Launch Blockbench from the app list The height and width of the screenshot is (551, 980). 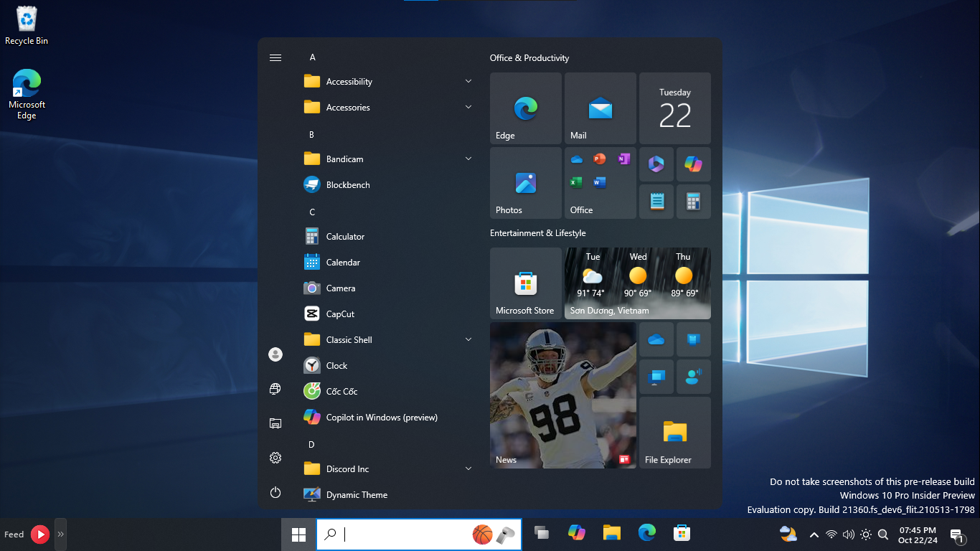click(389, 184)
